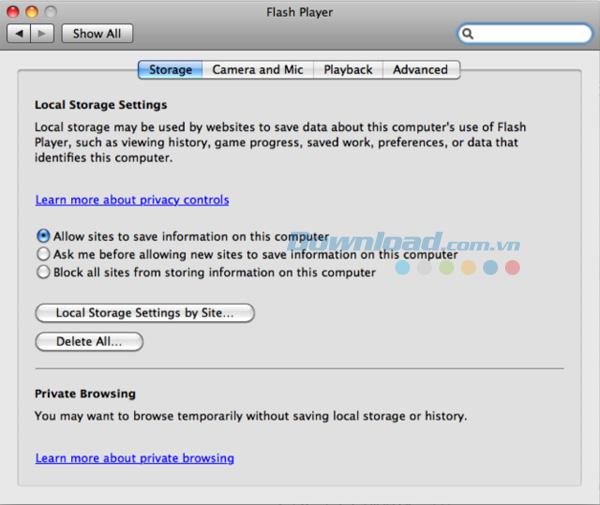Go back with the left arrow button

tap(19, 34)
